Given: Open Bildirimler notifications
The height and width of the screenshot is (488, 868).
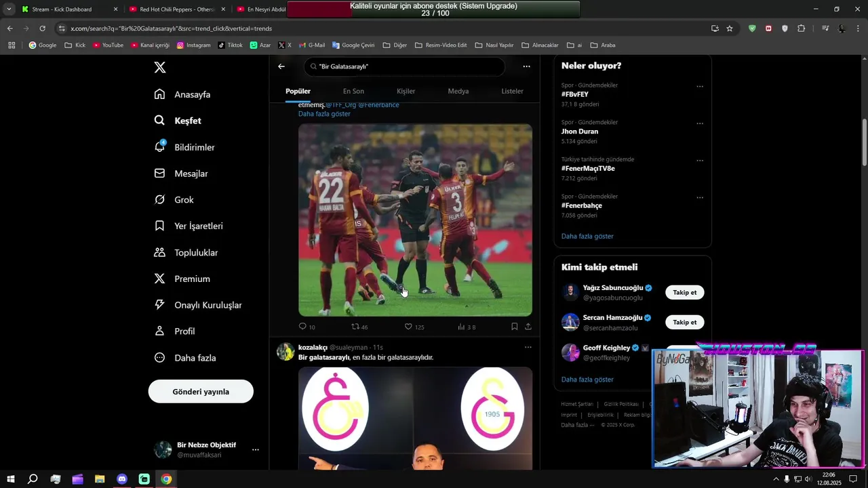Looking at the screenshot, I should [184, 147].
